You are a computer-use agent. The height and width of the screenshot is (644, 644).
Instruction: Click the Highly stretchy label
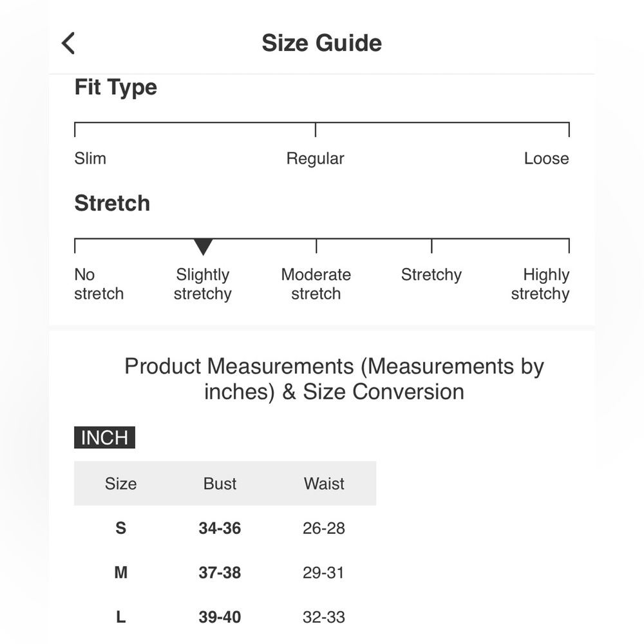click(540, 284)
